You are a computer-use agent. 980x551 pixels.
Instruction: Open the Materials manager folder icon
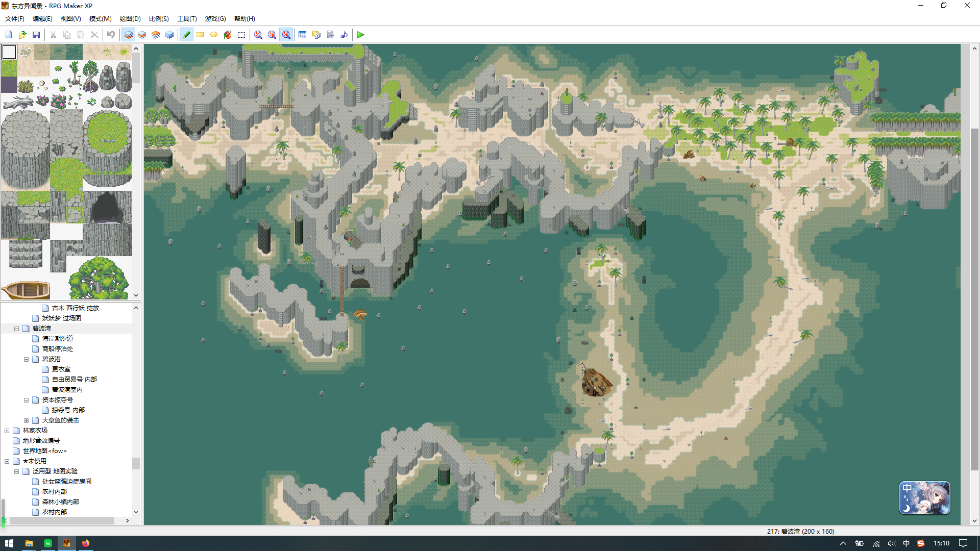pos(316,35)
